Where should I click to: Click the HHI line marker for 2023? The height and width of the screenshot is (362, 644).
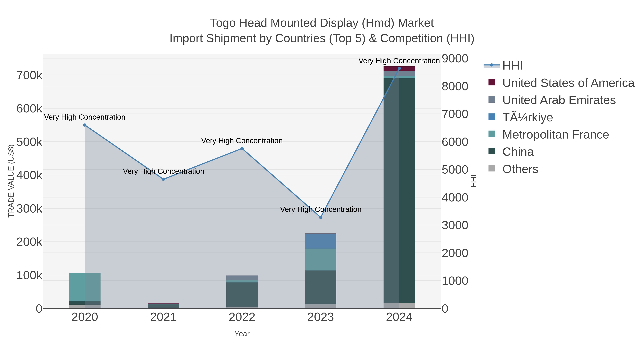(x=321, y=217)
